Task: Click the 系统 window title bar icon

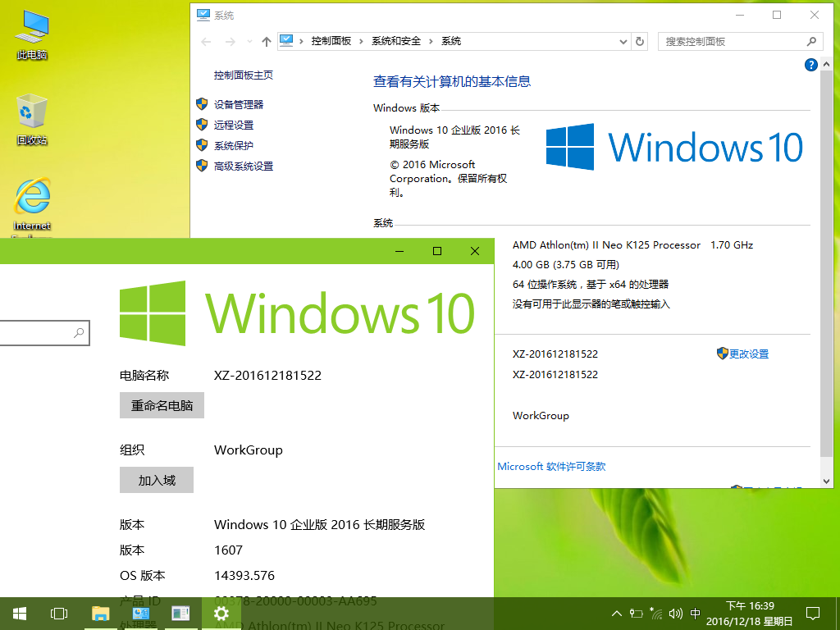Action: point(203,15)
